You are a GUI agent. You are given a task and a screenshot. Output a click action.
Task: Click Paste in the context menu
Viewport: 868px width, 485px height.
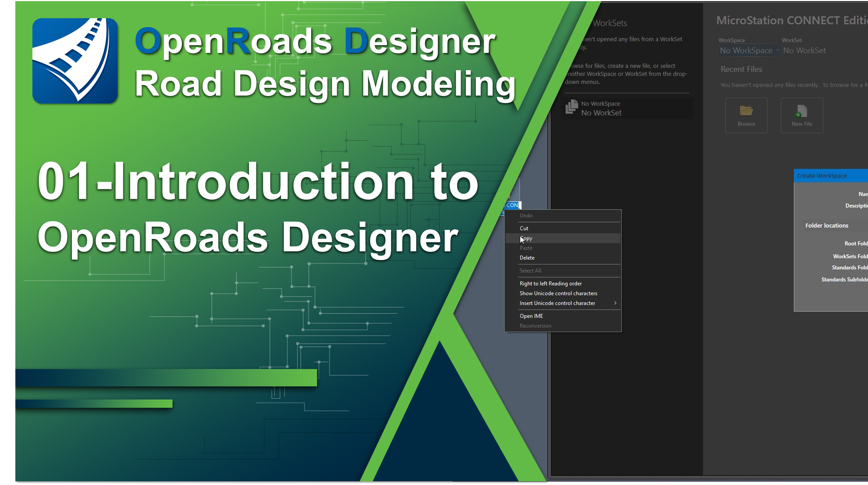coord(526,248)
